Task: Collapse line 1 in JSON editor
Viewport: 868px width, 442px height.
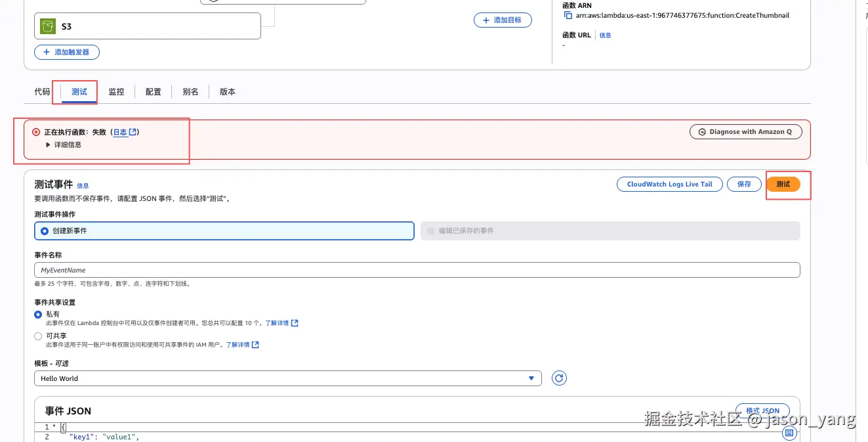Action: coord(53,427)
